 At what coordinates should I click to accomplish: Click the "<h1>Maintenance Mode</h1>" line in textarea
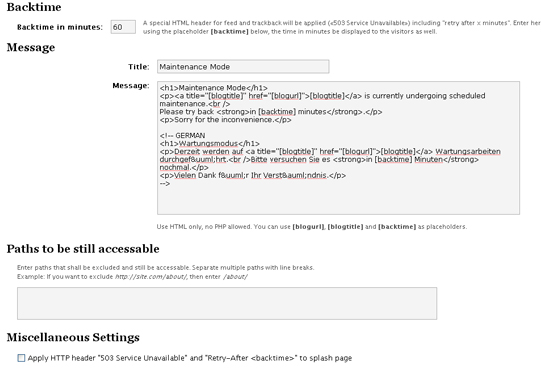[x=213, y=88]
